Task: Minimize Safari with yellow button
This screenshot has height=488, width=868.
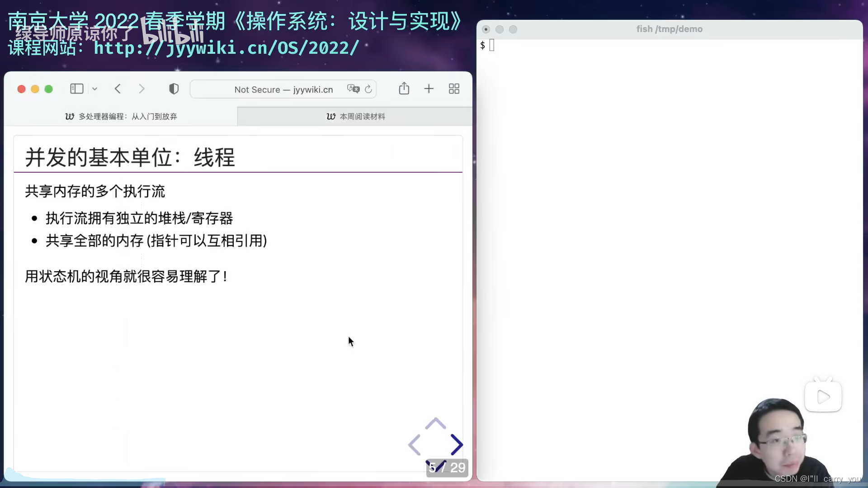Action: (35, 89)
